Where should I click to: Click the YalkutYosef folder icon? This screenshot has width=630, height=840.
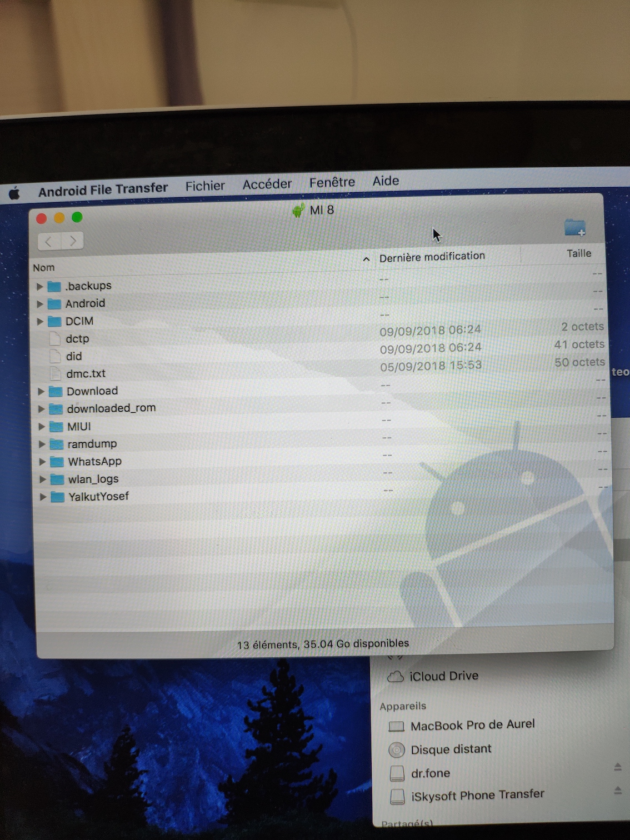[58, 497]
